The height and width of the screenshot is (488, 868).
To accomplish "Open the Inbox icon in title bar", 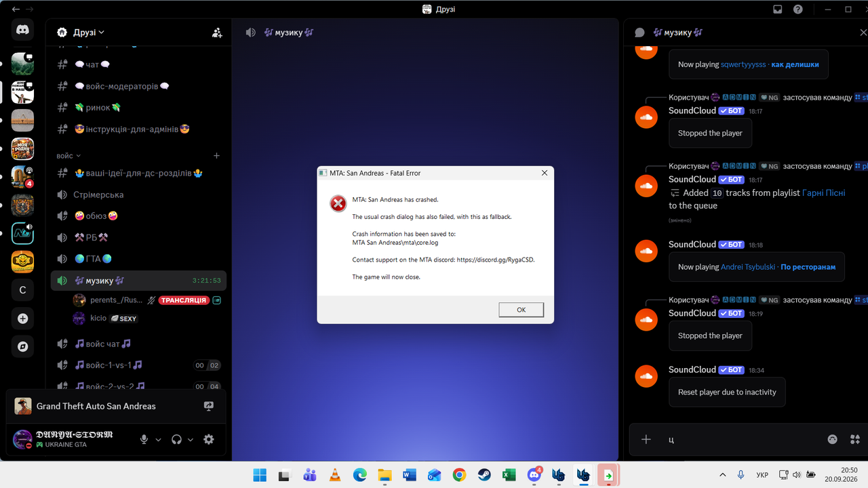I will pos(778,9).
